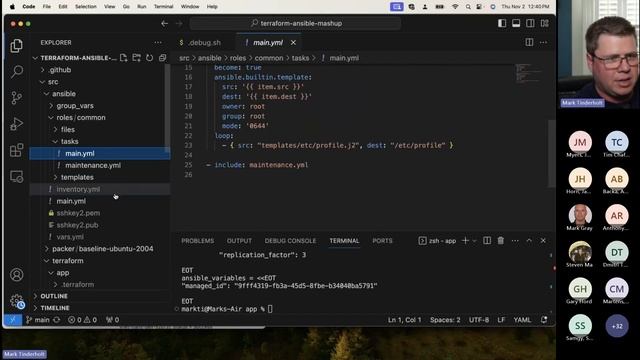Click the main branch indicator
The image size is (640, 360).
coord(38,320)
